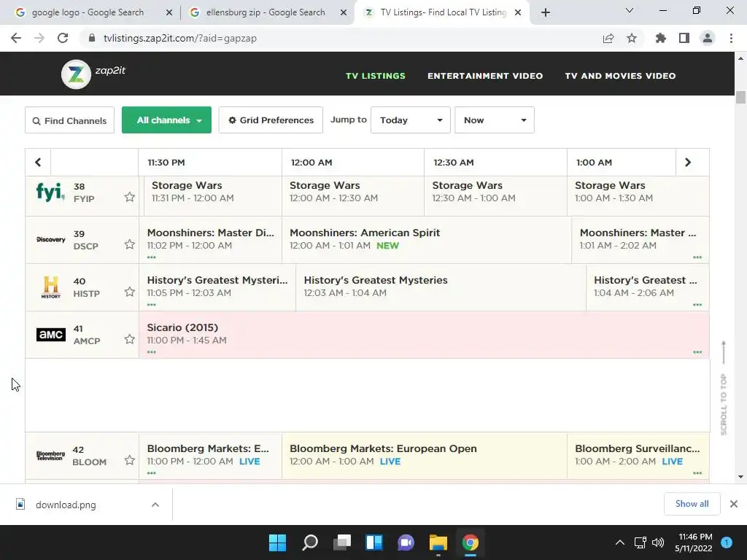Open Sicario (2015) listing
Image resolution: width=747 pixels, height=560 pixels.
[x=424, y=334]
